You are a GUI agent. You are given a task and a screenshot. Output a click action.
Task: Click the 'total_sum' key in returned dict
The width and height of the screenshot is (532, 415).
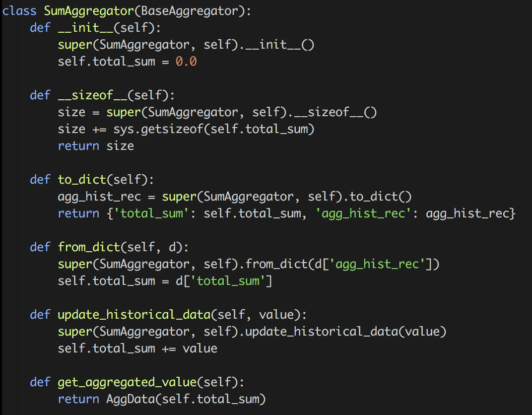(134, 213)
